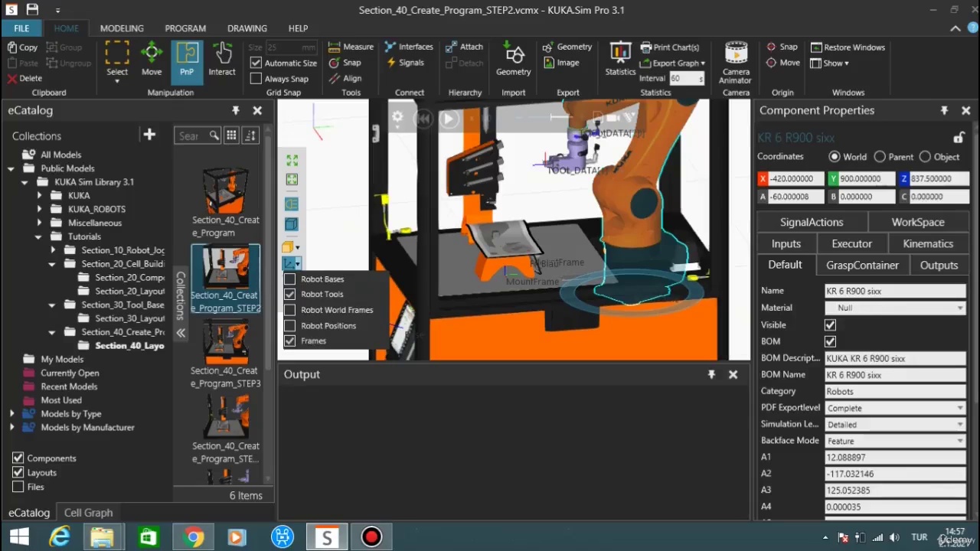Click the X coordinate input field
The height and width of the screenshot is (551, 980).
[x=795, y=178]
